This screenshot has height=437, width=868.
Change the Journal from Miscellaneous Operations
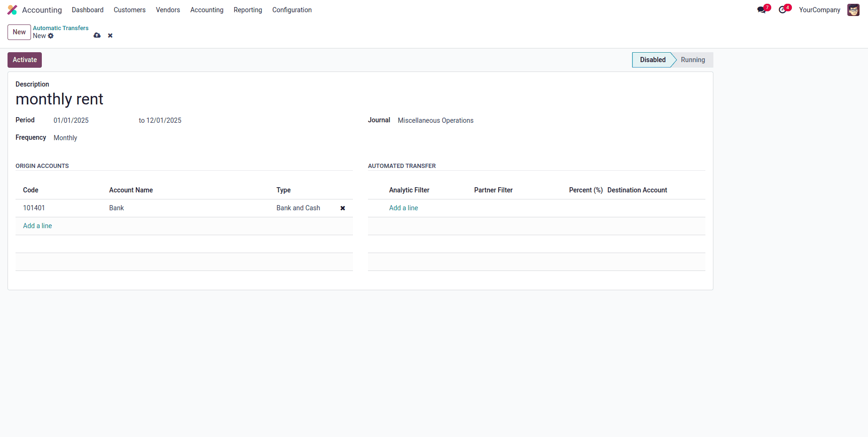pos(435,120)
